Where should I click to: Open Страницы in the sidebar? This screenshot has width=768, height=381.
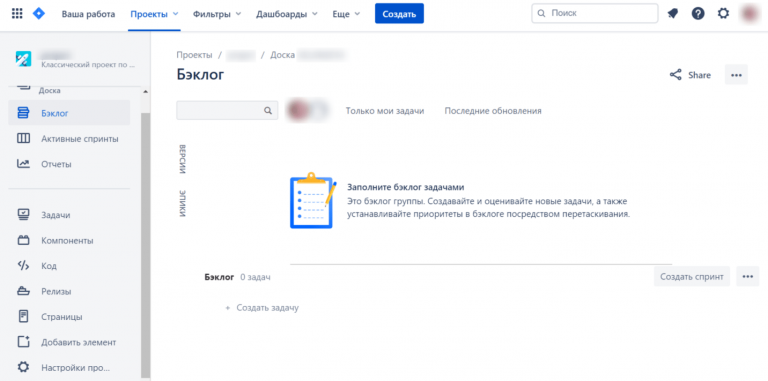[69, 317]
